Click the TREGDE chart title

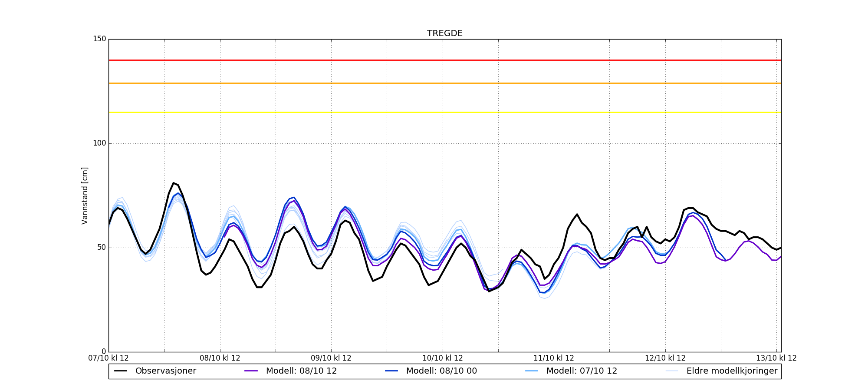(445, 33)
